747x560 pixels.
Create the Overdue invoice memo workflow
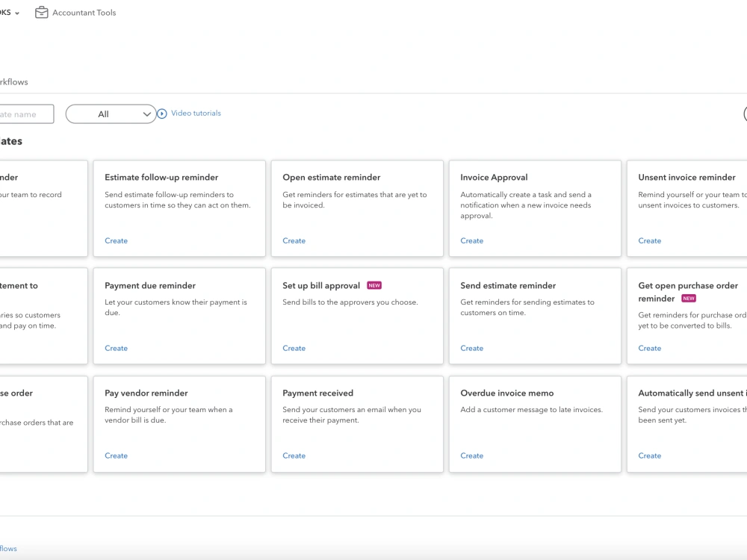(x=471, y=455)
